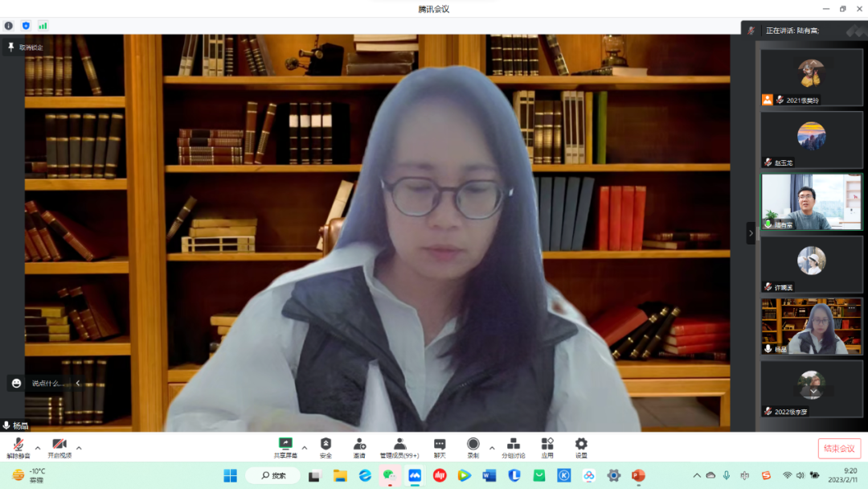Image resolution: width=868 pixels, height=489 pixels.
Task: Open 分组讨论 breakout rooms
Action: pyautogui.click(x=513, y=447)
